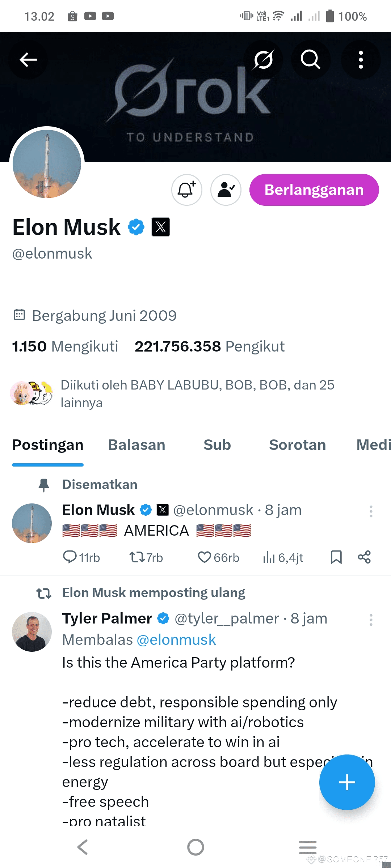The width and height of the screenshot is (391, 868).
Task: Tap the blue compose post button
Action: tap(347, 782)
